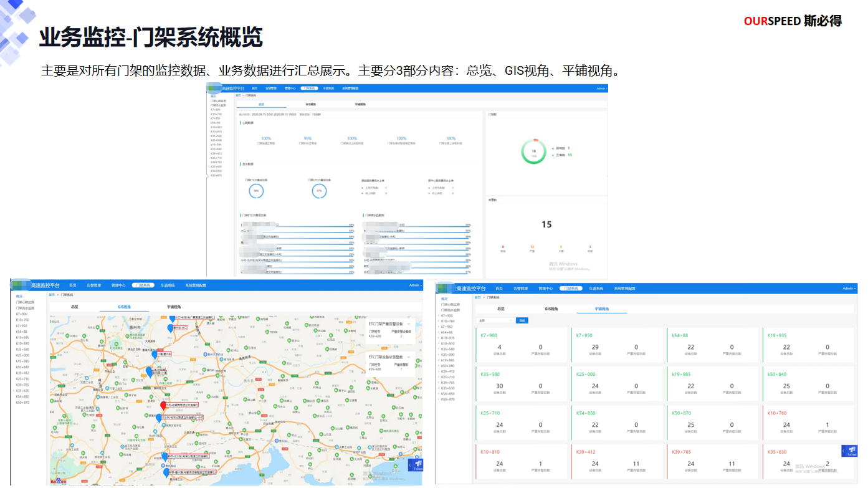868x488 pixels.
Task: Open the K25+000 gantry card
Action: pyautogui.click(x=617, y=382)
